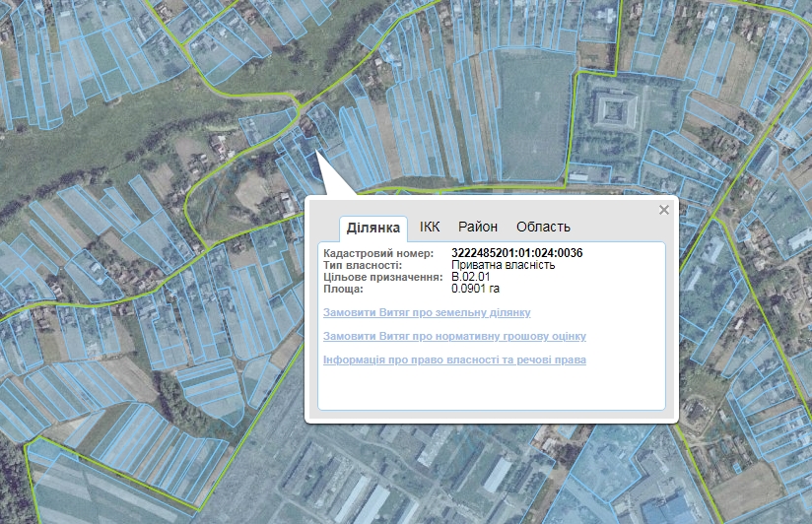
Task: Open Інформація про право власності link
Action: [454, 360]
